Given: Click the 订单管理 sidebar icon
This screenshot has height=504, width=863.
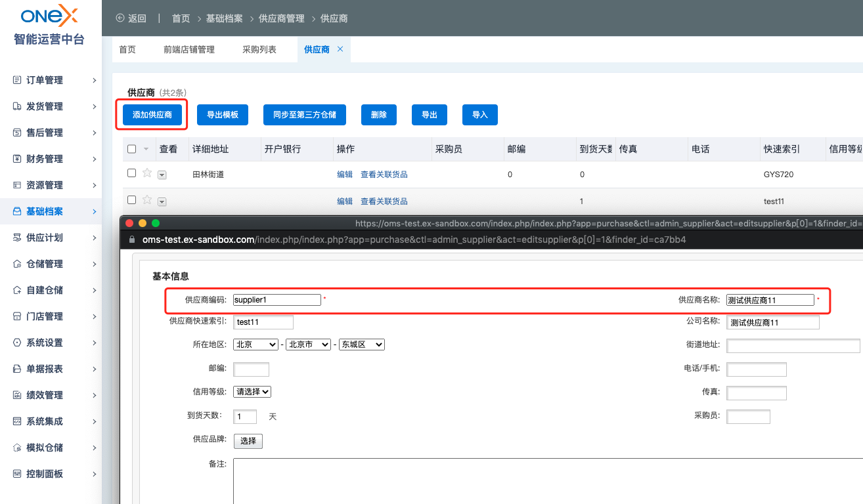Looking at the screenshot, I should pos(18,80).
